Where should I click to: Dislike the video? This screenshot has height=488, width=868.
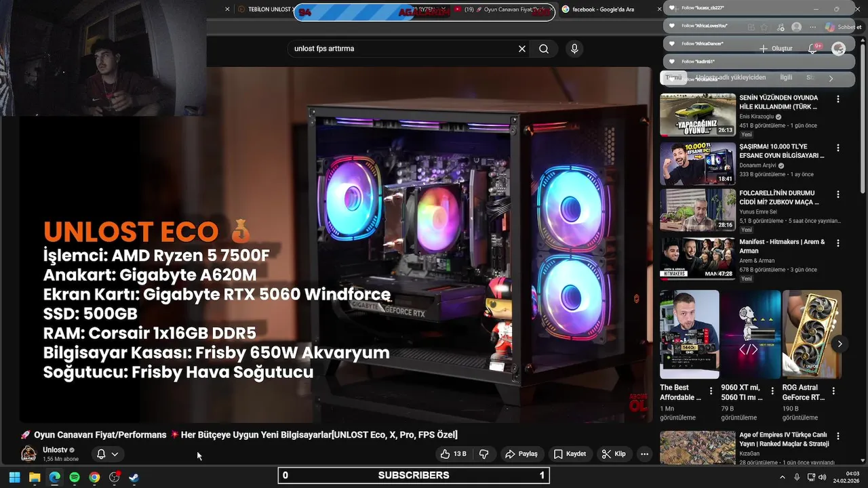coord(484,454)
